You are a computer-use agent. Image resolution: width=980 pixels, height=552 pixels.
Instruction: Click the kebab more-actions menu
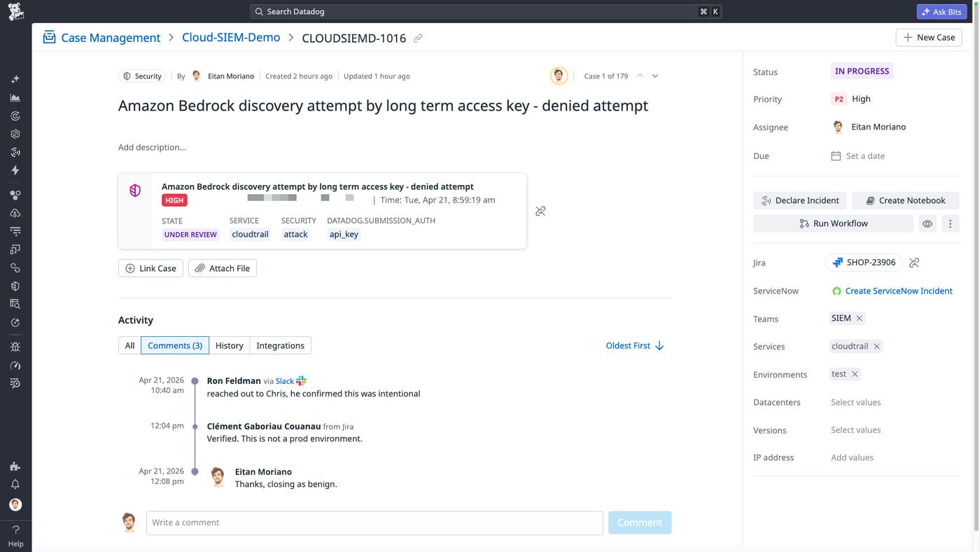coord(950,223)
